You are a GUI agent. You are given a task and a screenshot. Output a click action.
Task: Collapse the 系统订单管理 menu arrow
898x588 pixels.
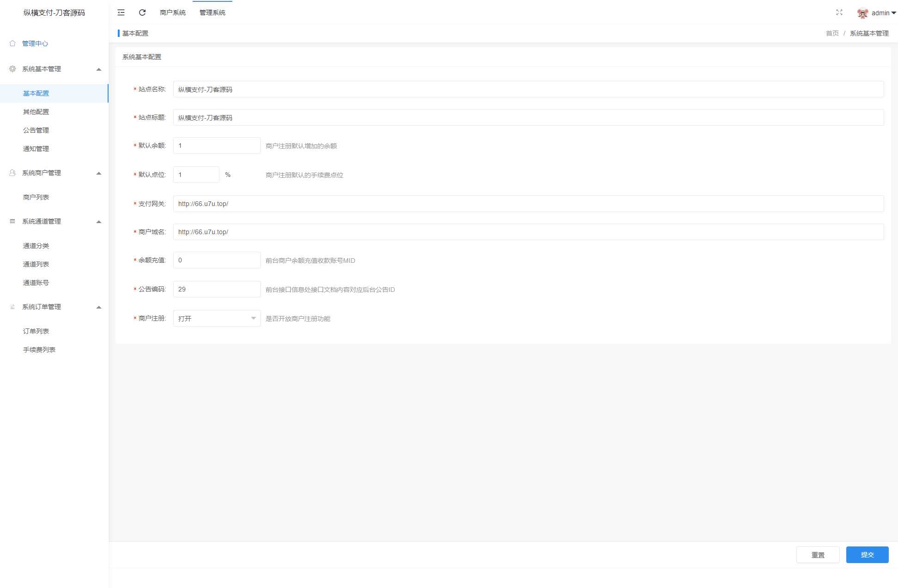(99, 307)
